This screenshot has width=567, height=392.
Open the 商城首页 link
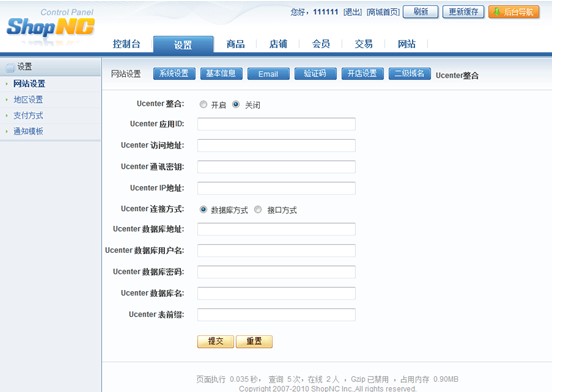click(383, 12)
